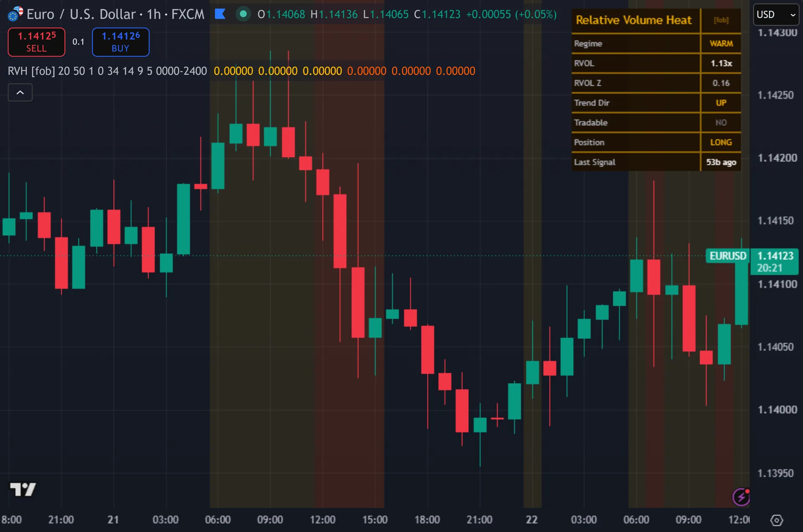Click the EURUSD price line label
Image resolution: width=803 pixels, height=532 pixels.
pyautogui.click(x=728, y=256)
